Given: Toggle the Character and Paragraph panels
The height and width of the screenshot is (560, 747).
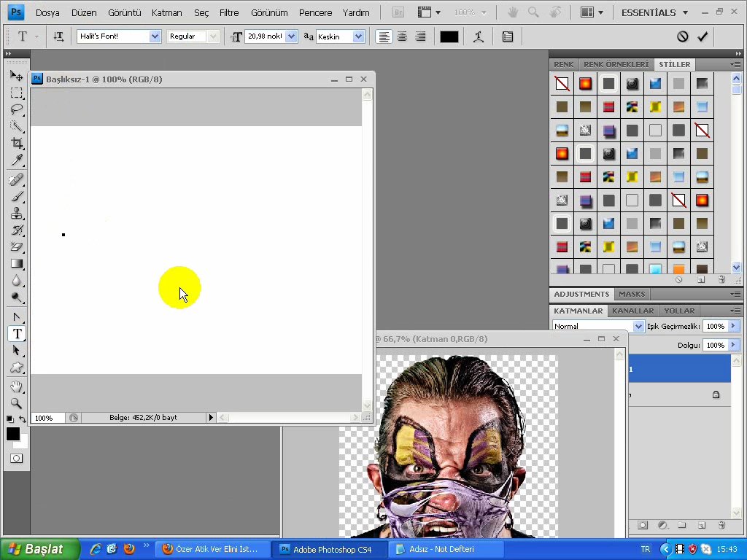Looking at the screenshot, I should click(508, 36).
